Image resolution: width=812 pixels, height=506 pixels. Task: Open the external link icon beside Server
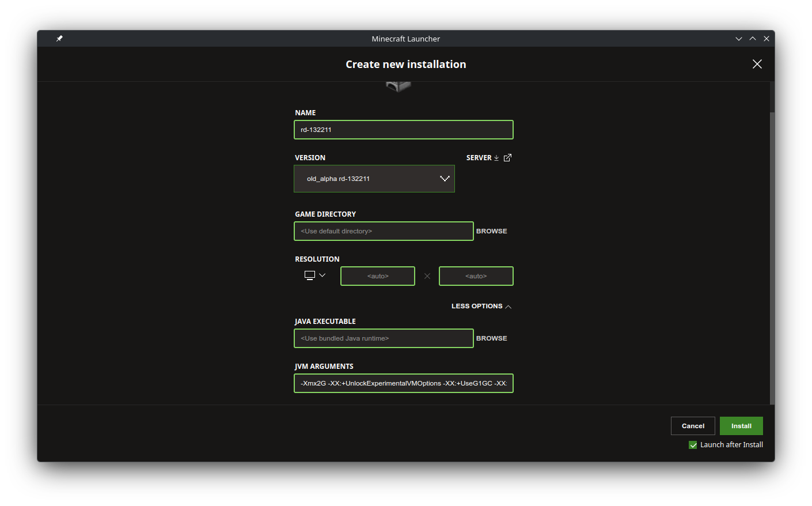point(507,158)
